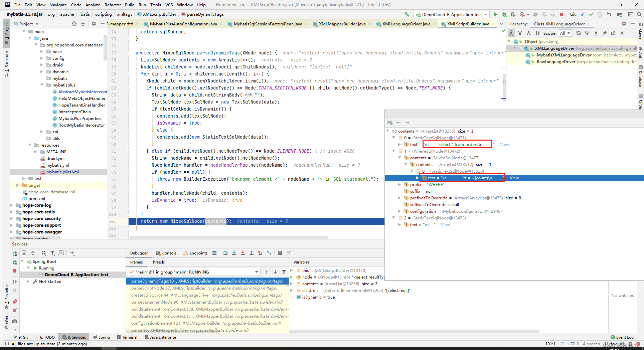Click line 4 spaces indent indicator in status bar
The image size is (644, 350).
591,344
